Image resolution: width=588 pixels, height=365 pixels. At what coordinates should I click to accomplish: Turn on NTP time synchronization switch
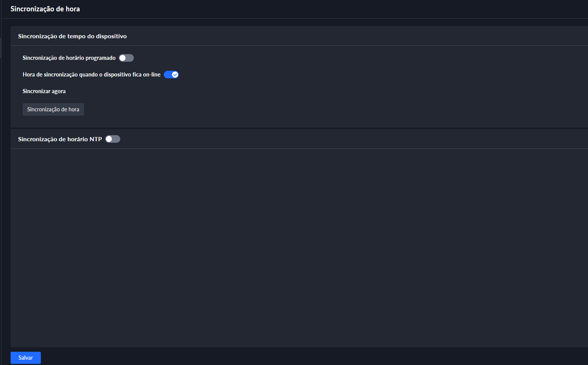[x=113, y=139]
